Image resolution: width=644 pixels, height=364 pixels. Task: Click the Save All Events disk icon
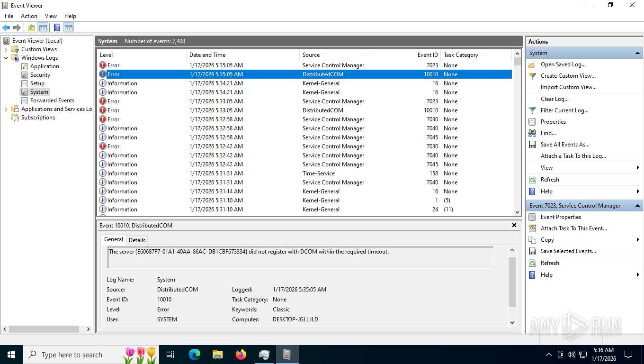coord(532,145)
